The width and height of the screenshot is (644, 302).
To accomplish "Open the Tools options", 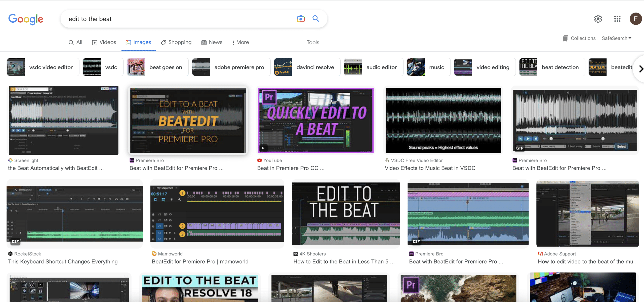I will [313, 42].
